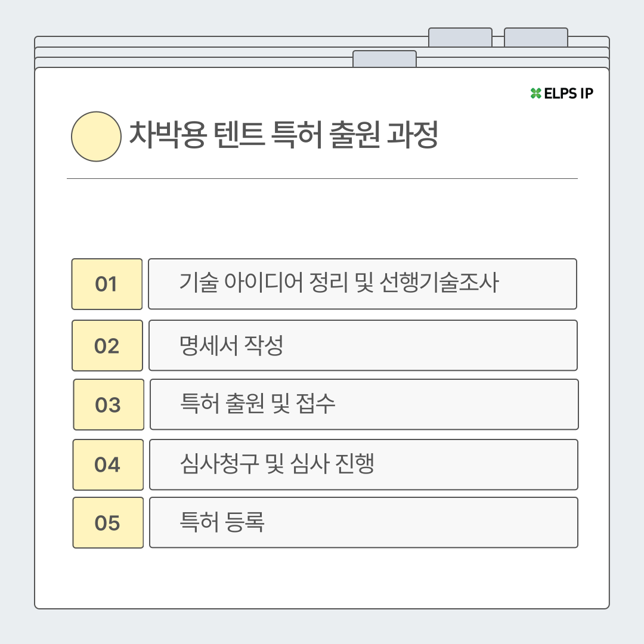This screenshot has width=644, height=644.
Task: Open the 특허 등록 step
Action: click(x=364, y=522)
